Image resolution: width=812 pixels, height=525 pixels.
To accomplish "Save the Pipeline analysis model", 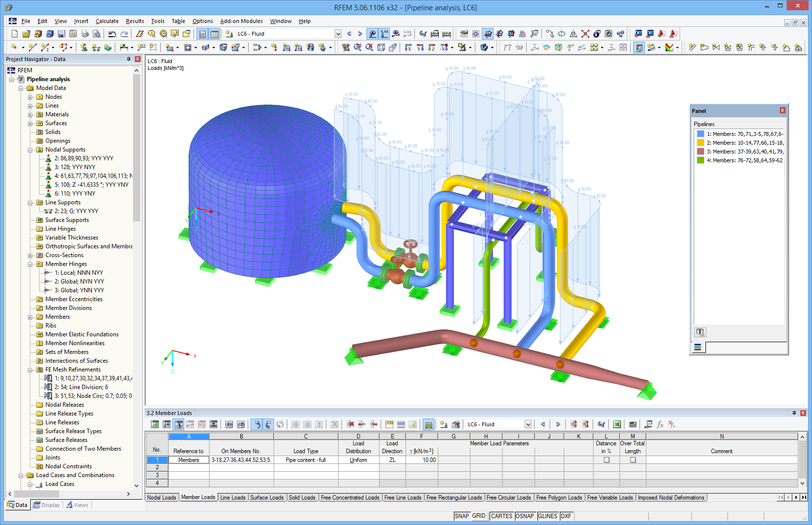I will click(61, 34).
